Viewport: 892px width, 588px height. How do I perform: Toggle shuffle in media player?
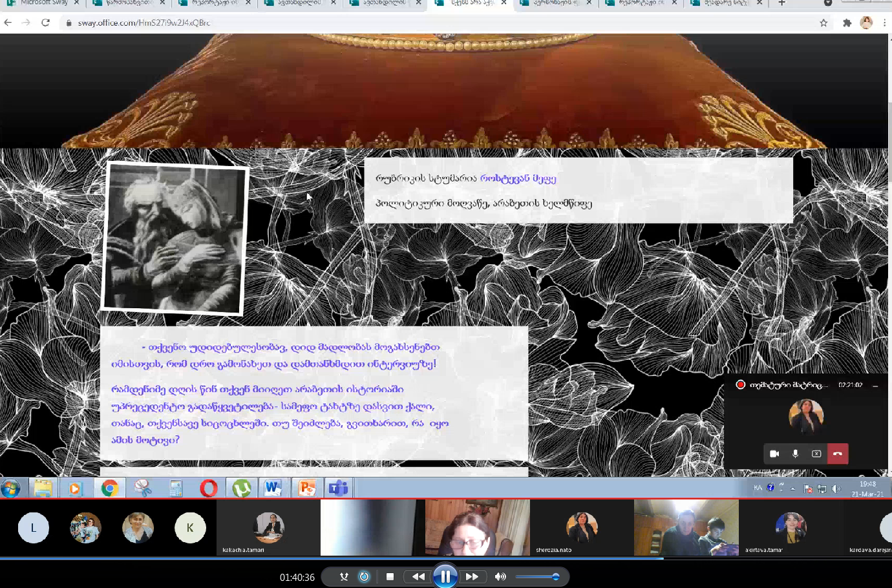pyautogui.click(x=344, y=576)
